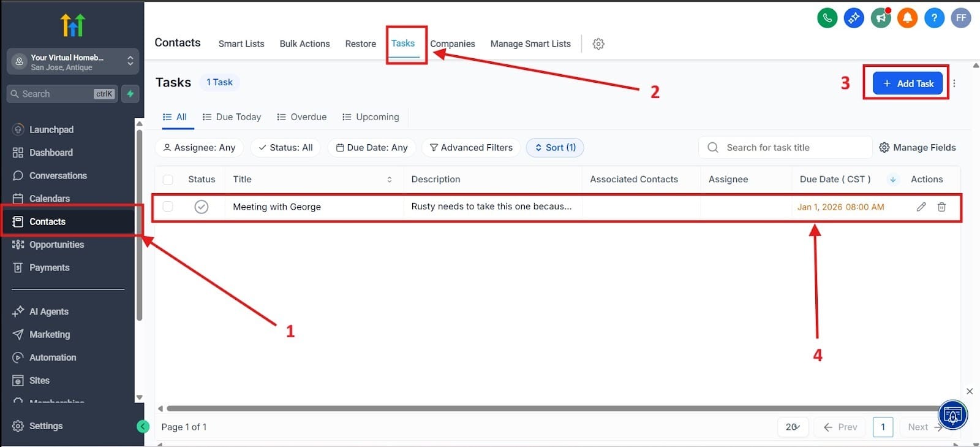This screenshot has width=980, height=447.
Task: Open the Meeting with George task title
Action: tap(277, 207)
